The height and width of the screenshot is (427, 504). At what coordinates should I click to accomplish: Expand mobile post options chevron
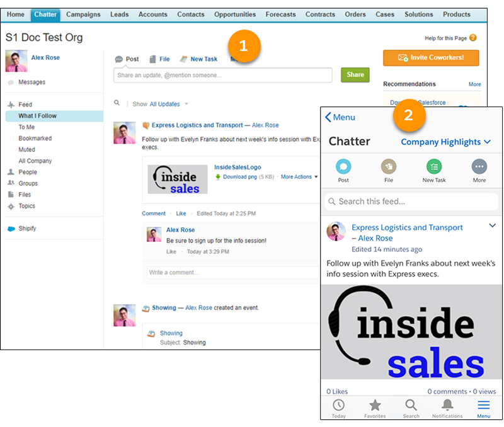pos(492,225)
